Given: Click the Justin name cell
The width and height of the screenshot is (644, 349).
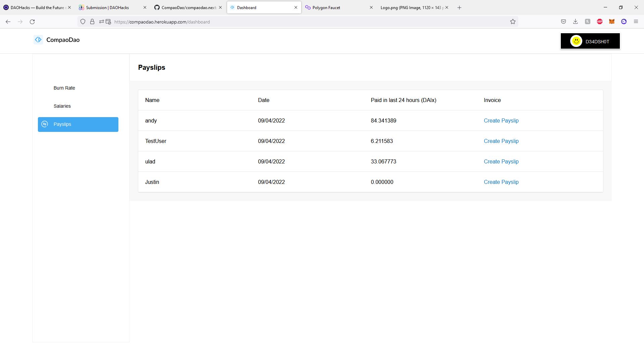Looking at the screenshot, I should pyautogui.click(x=152, y=182).
